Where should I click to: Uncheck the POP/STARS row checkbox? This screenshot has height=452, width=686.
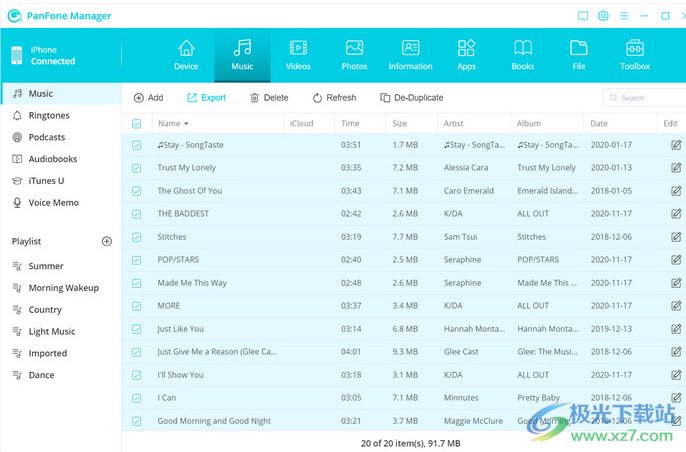point(136,260)
